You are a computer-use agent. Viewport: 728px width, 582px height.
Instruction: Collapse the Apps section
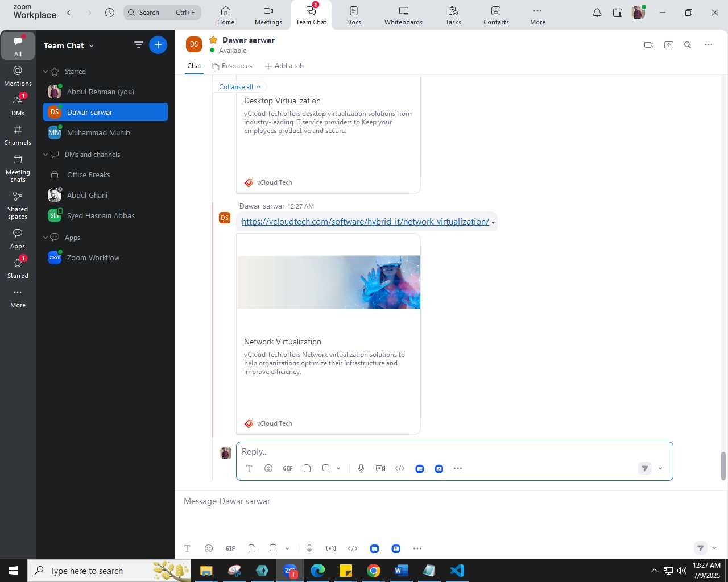[45, 238]
